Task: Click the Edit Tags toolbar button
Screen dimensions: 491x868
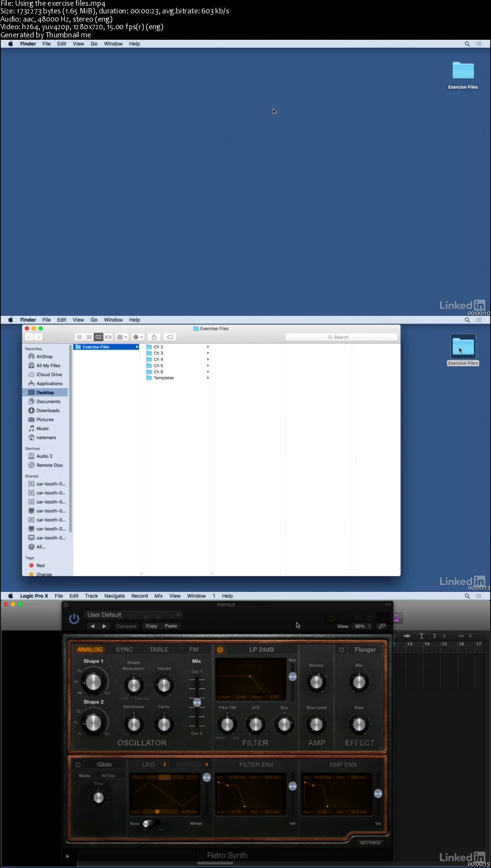Action: (170, 337)
